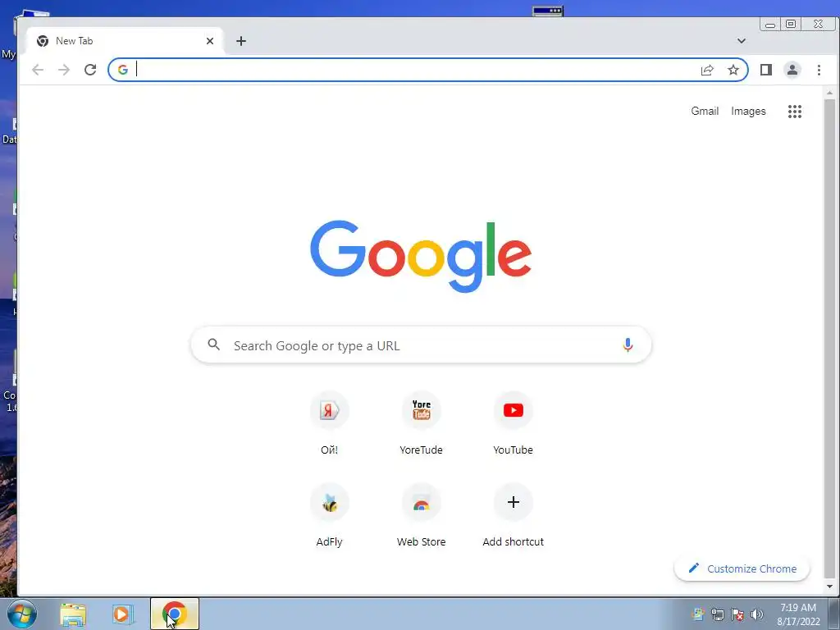Go back using the back arrow
The image size is (840, 630).
(38, 70)
